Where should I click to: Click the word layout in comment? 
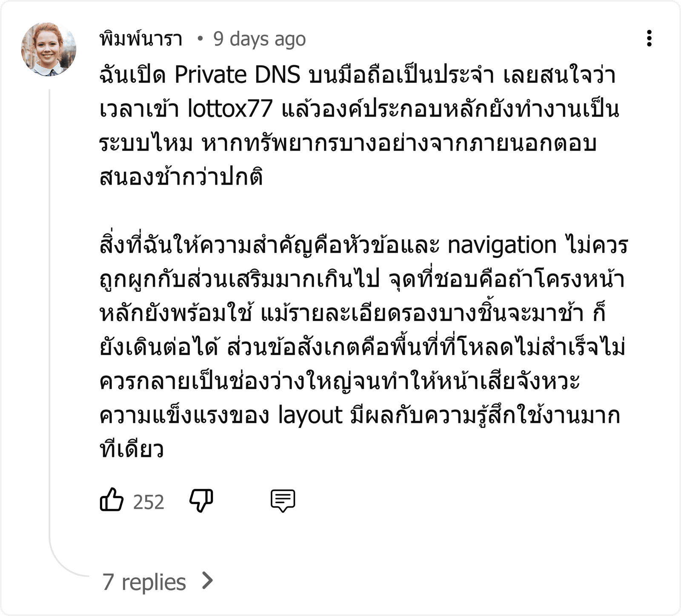(x=310, y=415)
